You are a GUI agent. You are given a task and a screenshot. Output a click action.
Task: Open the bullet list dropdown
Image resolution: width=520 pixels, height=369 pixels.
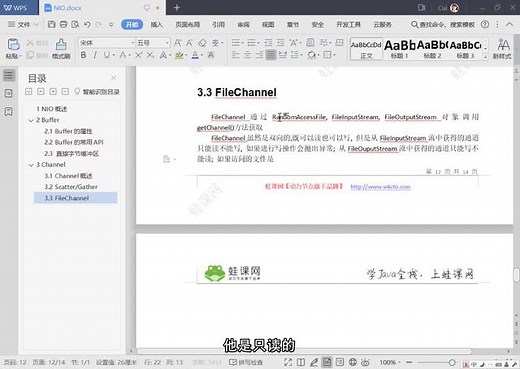(242, 43)
